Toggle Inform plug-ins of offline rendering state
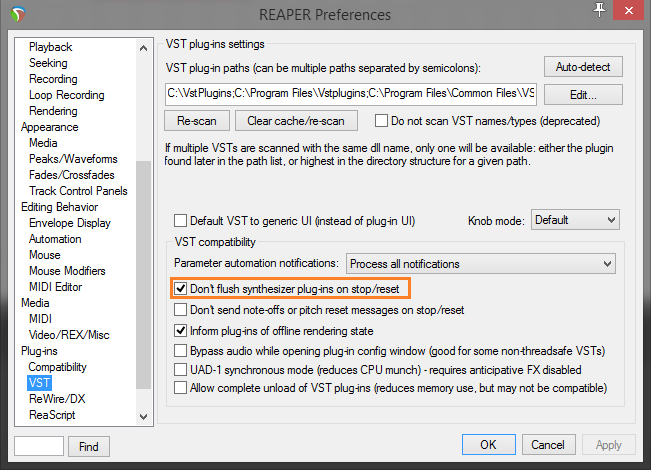The height and width of the screenshot is (470, 652). click(181, 331)
